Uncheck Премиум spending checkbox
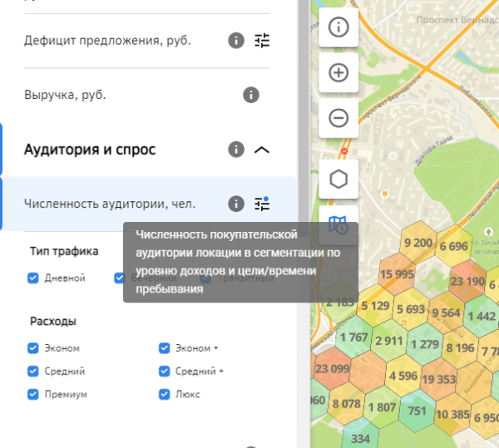 (x=33, y=394)
